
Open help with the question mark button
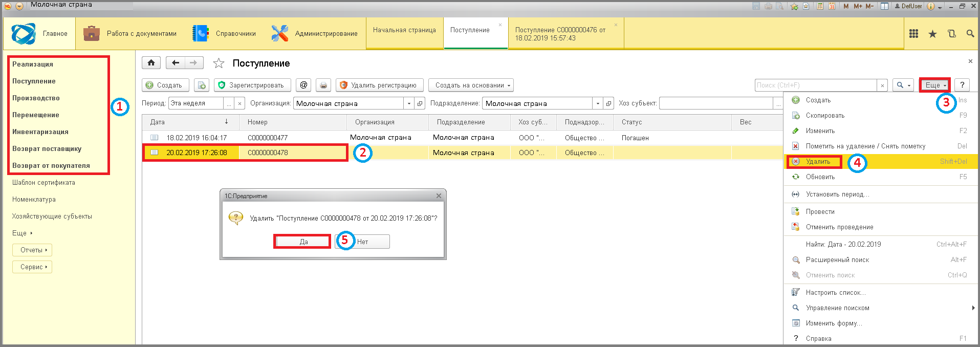pos(962,85)
